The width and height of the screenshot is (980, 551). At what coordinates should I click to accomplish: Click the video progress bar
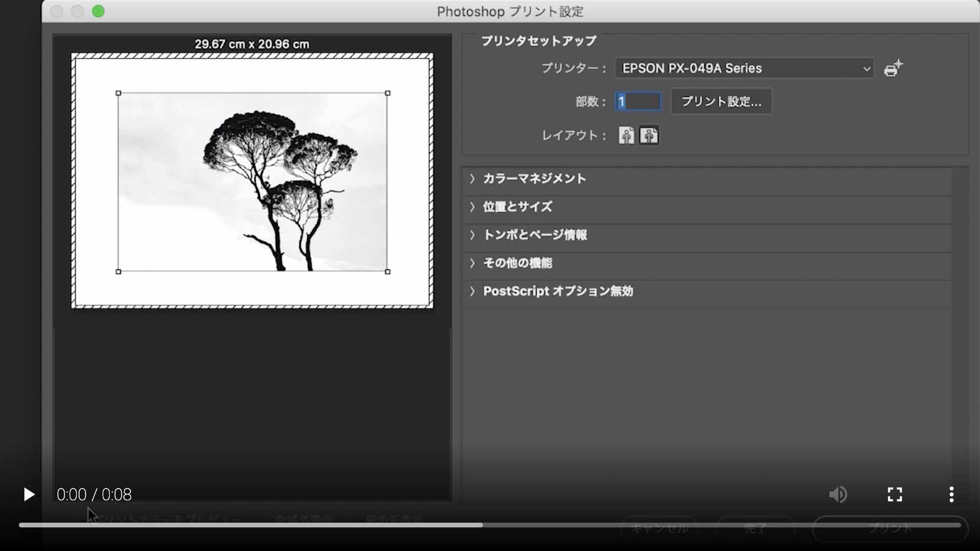click(x=490, y=524)
